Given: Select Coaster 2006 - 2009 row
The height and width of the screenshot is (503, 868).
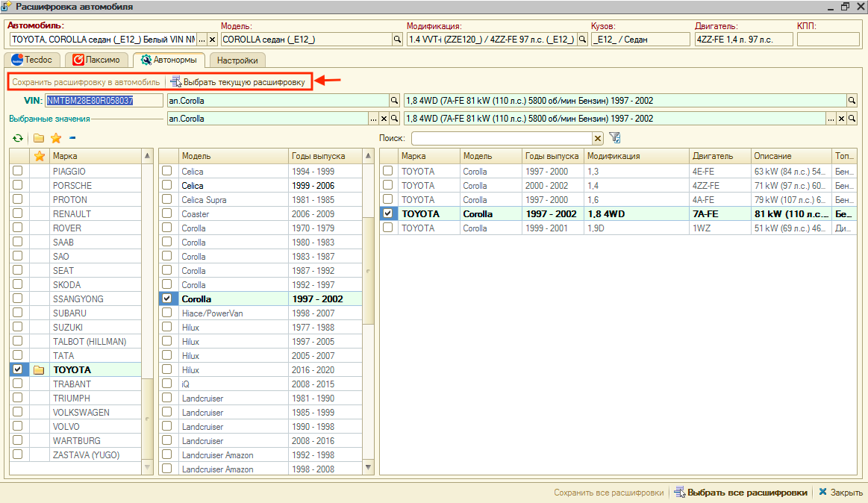Looking at the screenshot, I should [x=260, y=214].
